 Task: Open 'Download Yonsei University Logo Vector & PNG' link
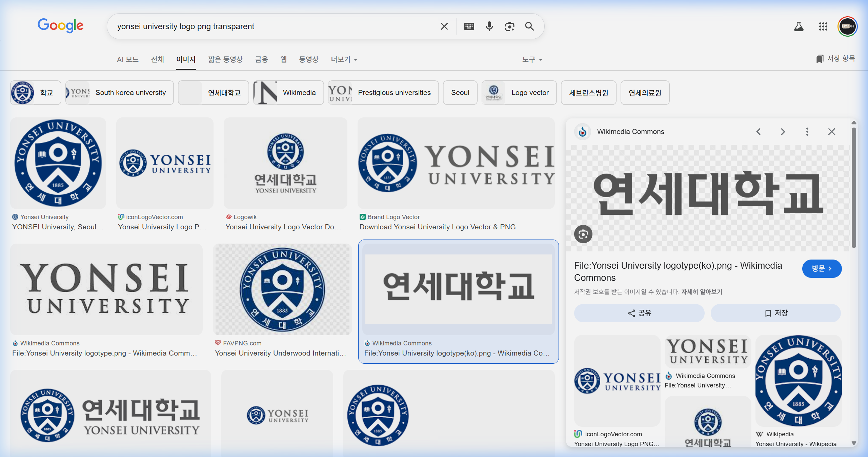point(437,227)
